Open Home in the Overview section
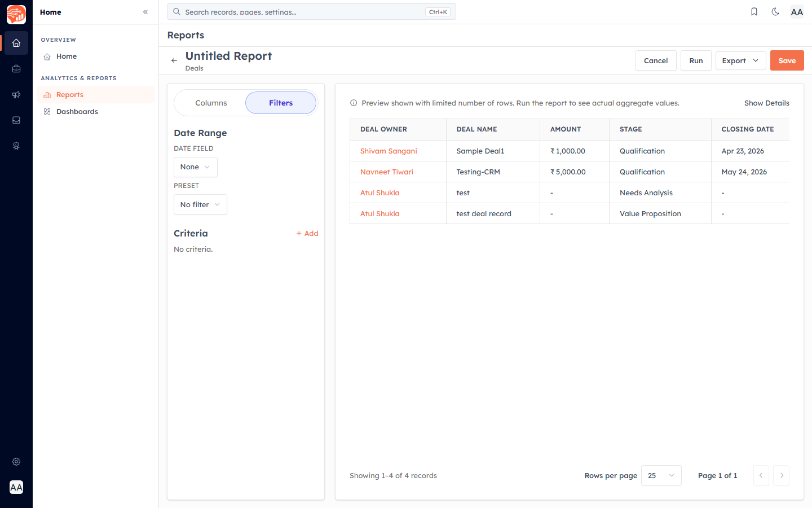Screen dimensions: 812x508 [96, 56]
